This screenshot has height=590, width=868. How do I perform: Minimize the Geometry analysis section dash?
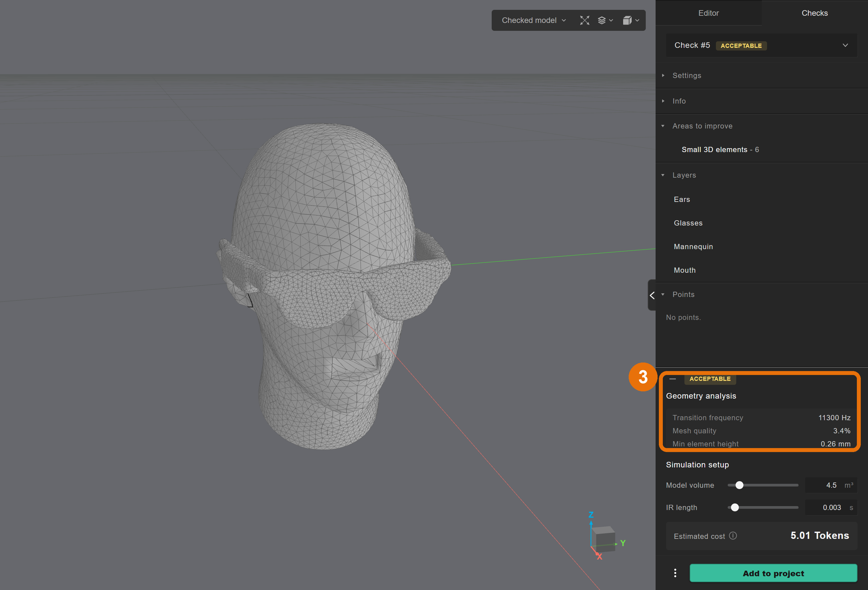pos(672,379)
